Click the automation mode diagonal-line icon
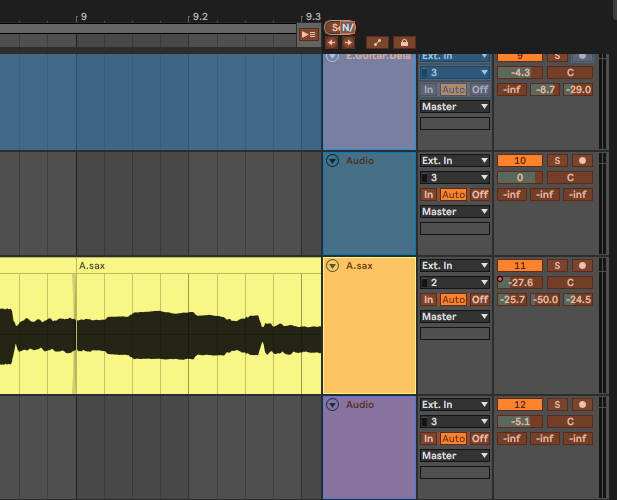617x500 pixels. point(377,43)
